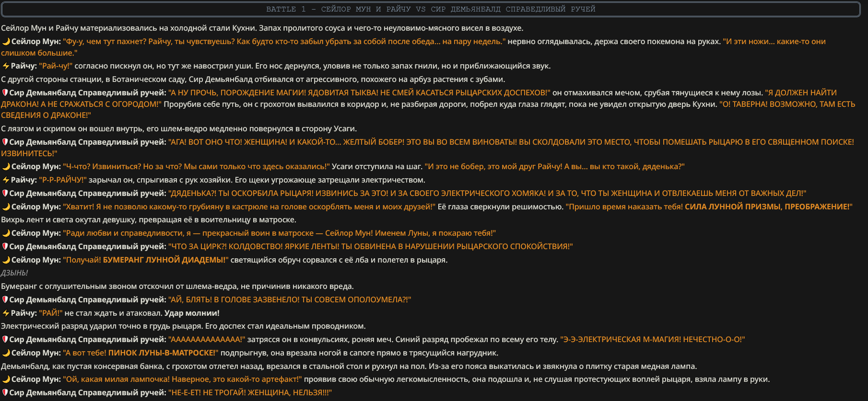Click the shield icon before "ДЯДЕНЬКА?!"
Viewport: 868px width, 401px height.
pos(5,193)
